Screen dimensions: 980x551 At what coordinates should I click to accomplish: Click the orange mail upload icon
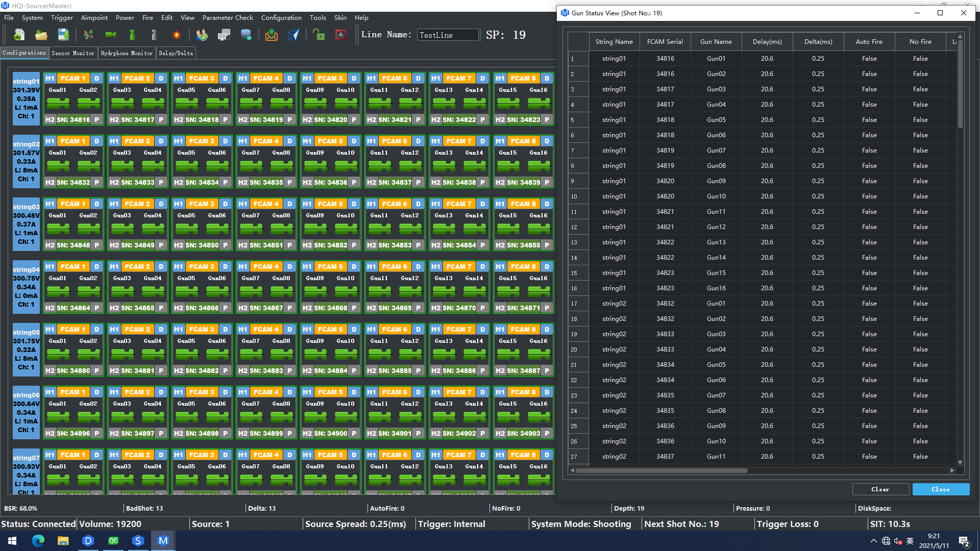point(272,35)
